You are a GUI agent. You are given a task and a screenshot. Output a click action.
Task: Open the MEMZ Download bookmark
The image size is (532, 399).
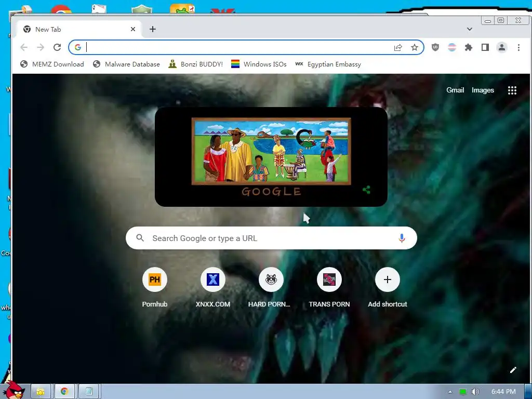[52, 64]
